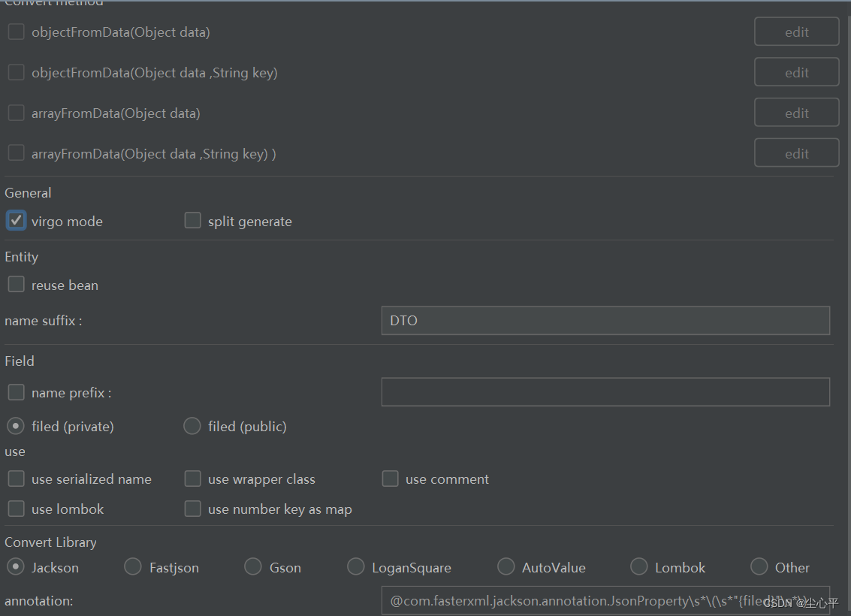Check objectFromData with String key option

16,72
